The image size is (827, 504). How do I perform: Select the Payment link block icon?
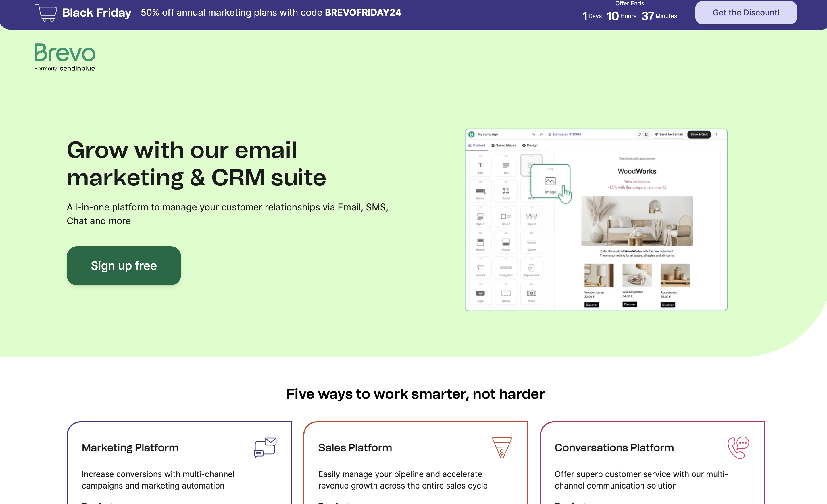pos(531,268)
